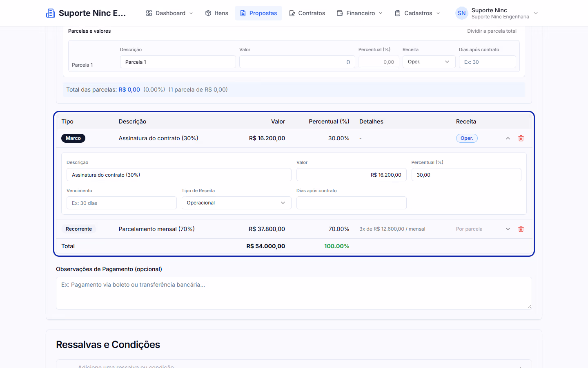The width and height of the screenshot is (588, 368).
Task: Delete the Recorrente payment row
Action: [521, 229]
